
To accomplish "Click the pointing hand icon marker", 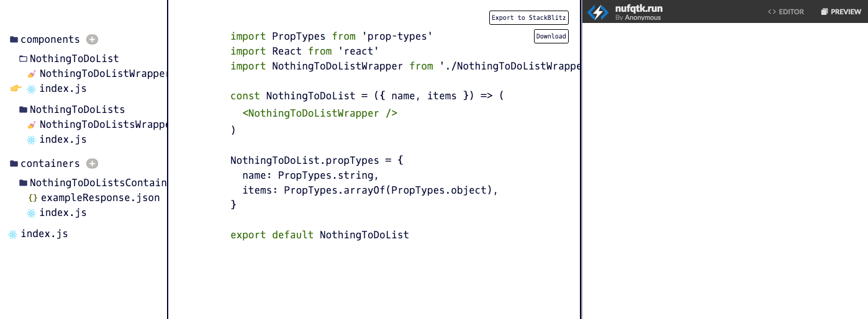I will click(16, 89).
